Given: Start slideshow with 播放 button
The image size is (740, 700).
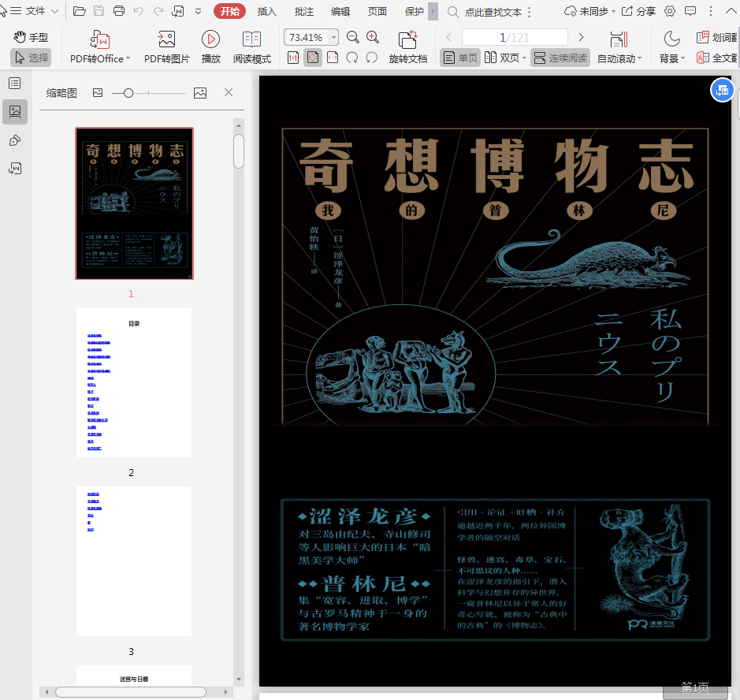Looking at the screenshot, I should [210, 40].
